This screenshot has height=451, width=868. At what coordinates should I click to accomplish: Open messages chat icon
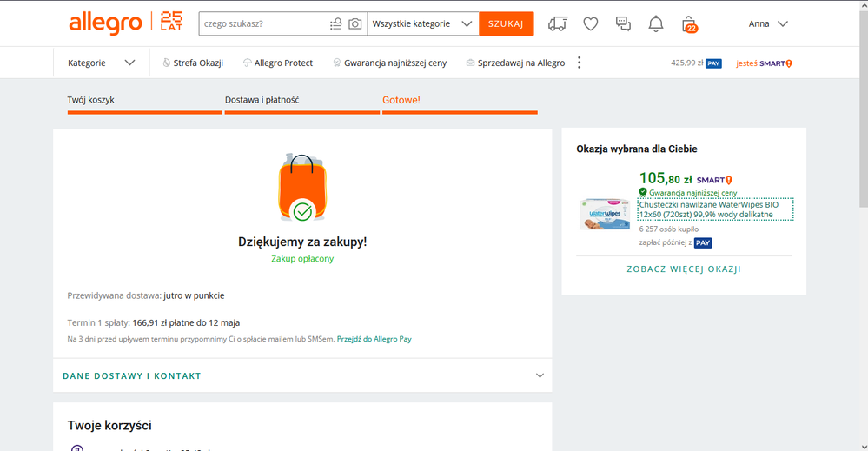pyautogui.click(x=623, y=24)
